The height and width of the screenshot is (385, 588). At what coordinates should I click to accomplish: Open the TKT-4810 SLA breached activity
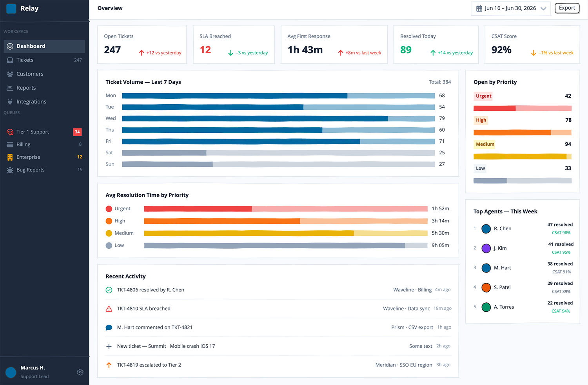click(x=278, y=309)
